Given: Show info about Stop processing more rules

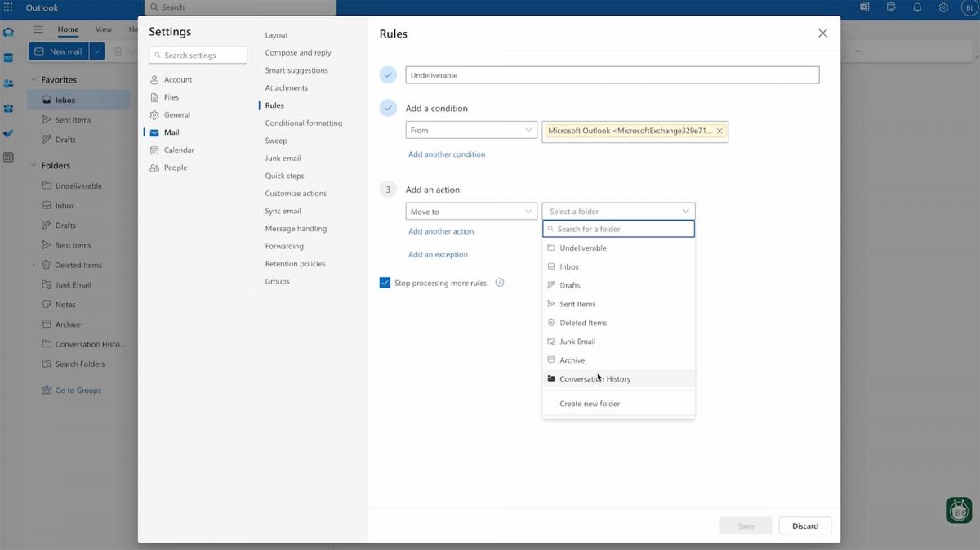Looking at the screenshot, I should pos(500,283).
